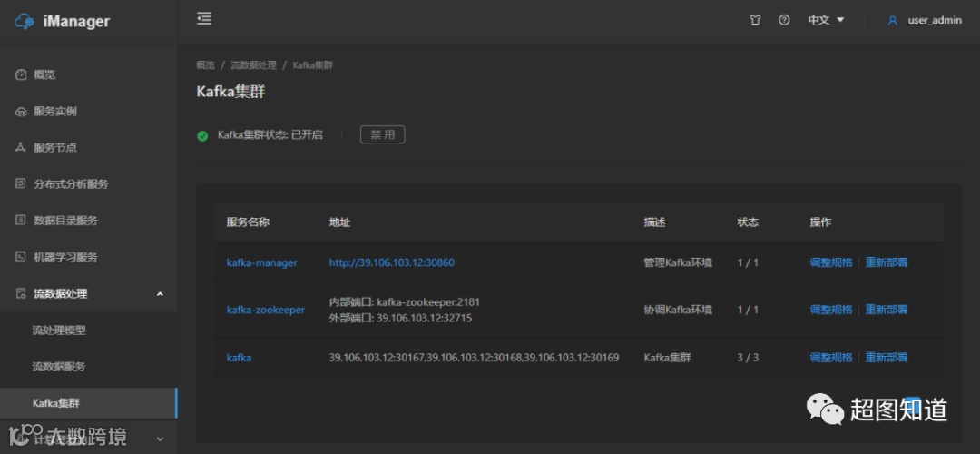Open the help question mark icon

[784, 20]
